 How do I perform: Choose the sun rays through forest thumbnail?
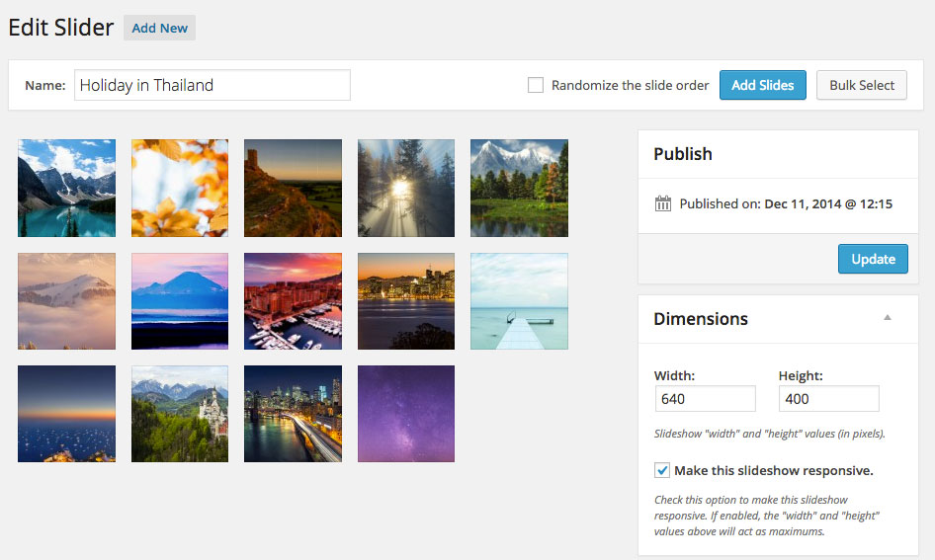[406, 188]
